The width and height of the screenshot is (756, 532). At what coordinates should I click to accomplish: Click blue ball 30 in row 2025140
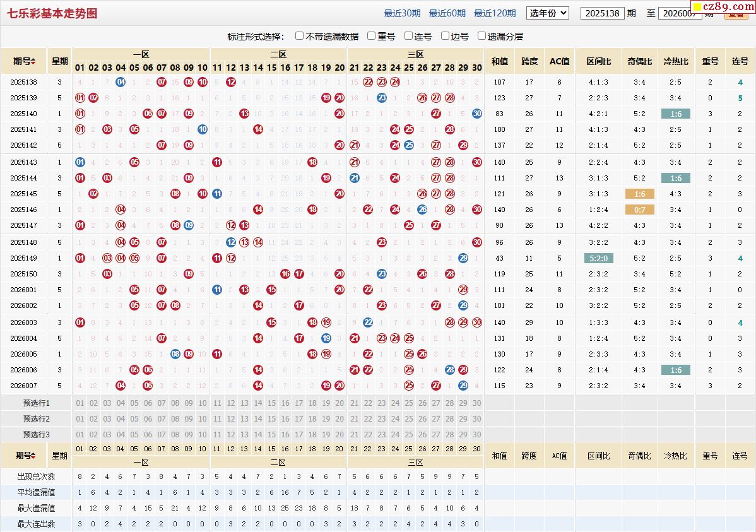(476, 114)
